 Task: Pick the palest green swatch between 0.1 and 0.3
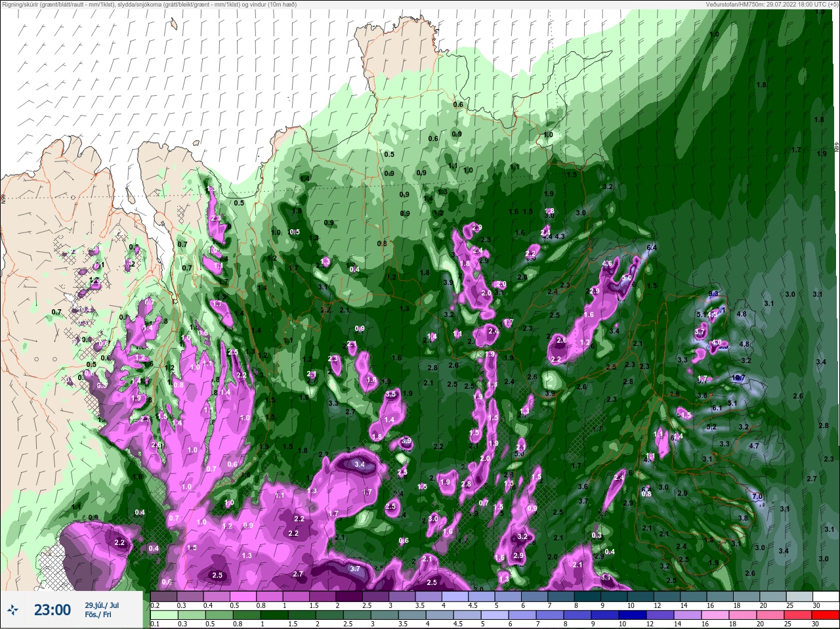(164, 615)
